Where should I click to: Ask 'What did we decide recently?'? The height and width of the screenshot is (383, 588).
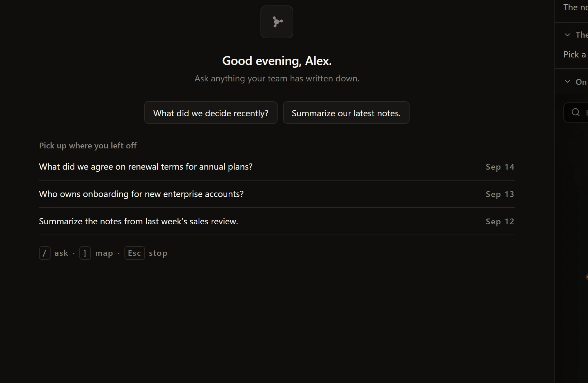(211, 113)
